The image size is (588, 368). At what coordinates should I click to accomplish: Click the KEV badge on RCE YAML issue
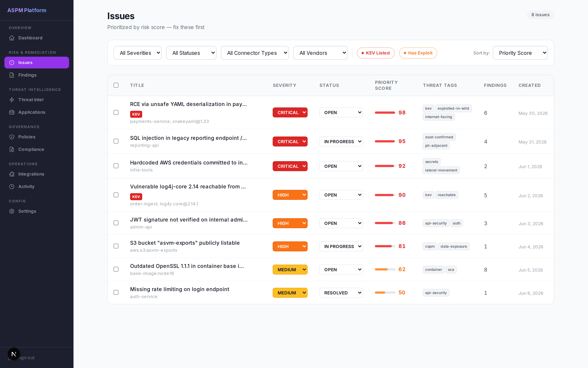coord(136,114)
